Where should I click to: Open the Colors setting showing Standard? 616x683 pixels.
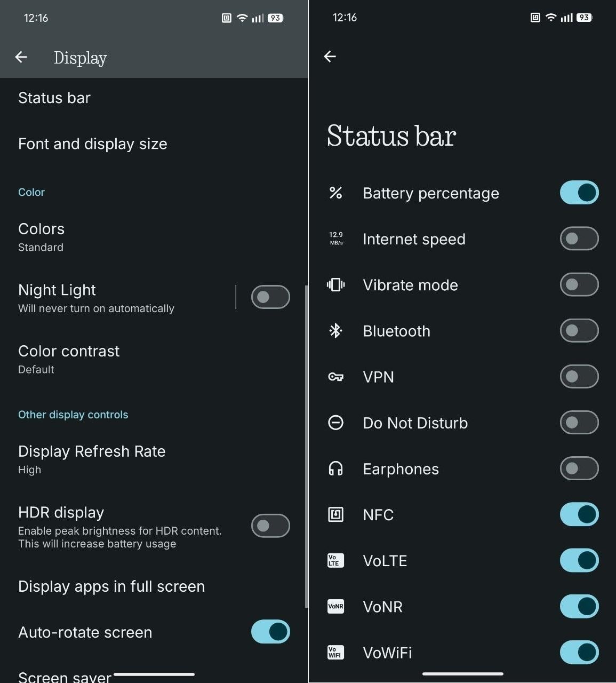[x=154, y=237]
